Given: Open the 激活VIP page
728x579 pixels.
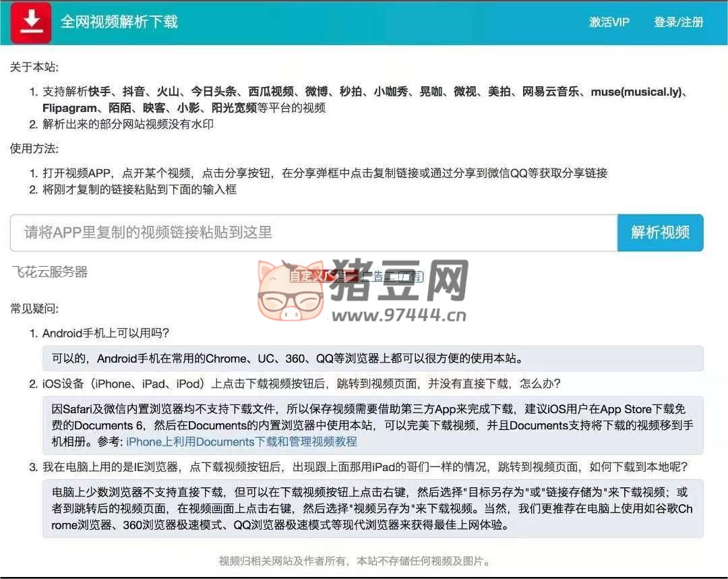Looking at the screenshot, I should point(609,22).
